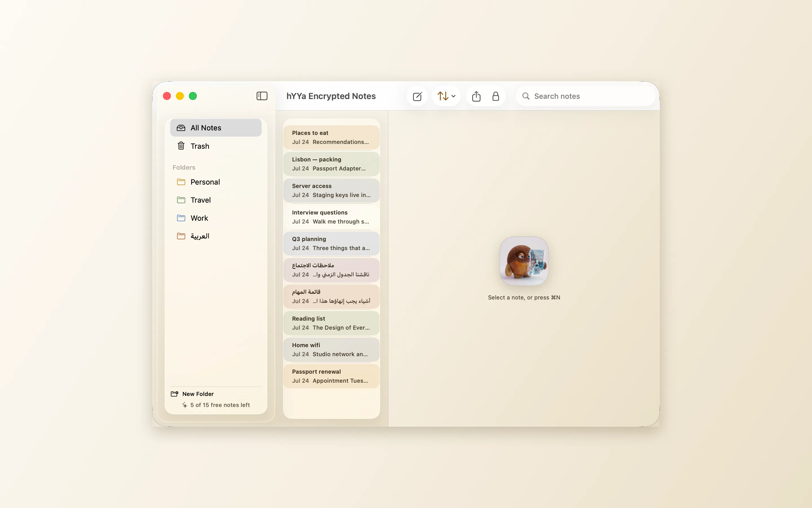The image size is (812, 508).
Task: Open the Work folder
Action: [x=216, y=218]
